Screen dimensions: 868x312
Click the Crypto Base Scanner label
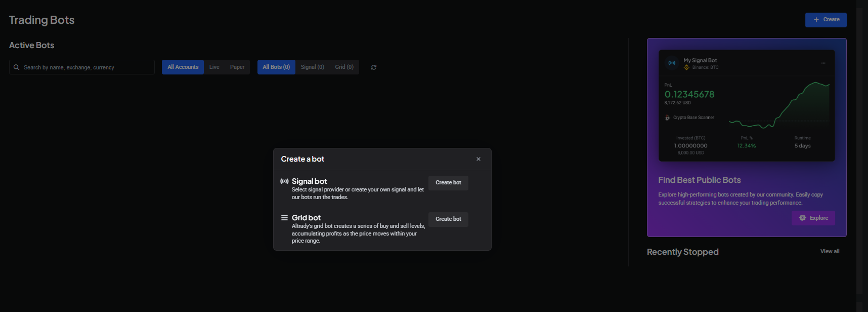(x=693, y=118)
